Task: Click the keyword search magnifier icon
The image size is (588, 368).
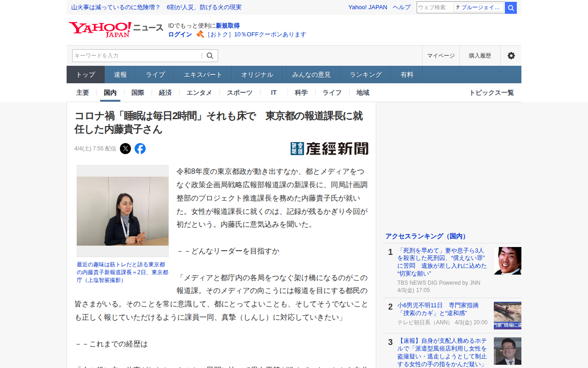Action: click(210, 56)
